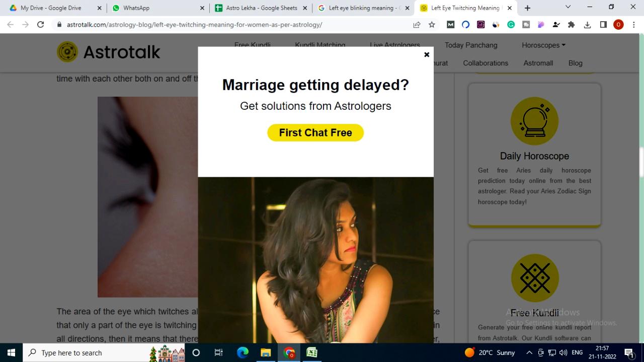Open a new browser tab
Image resolution: width=644 pixels, height=362 pixels.
coord(527,8)
